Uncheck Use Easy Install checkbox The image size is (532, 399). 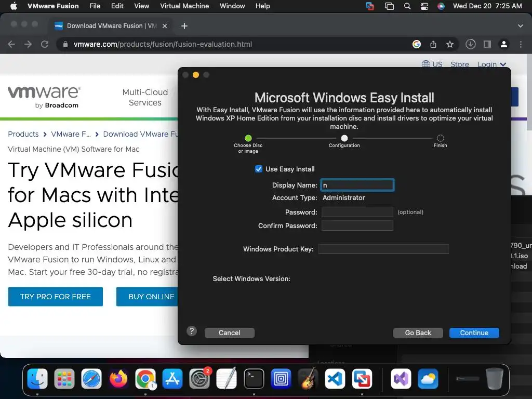[259, 169]
